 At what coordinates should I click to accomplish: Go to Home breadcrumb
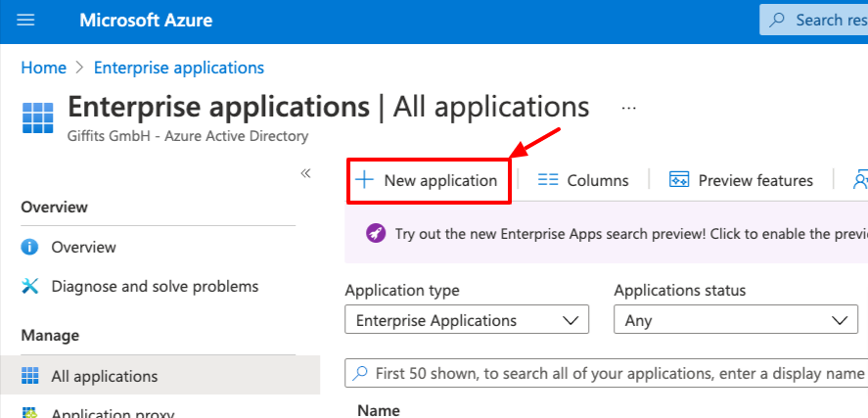(43, 69)
